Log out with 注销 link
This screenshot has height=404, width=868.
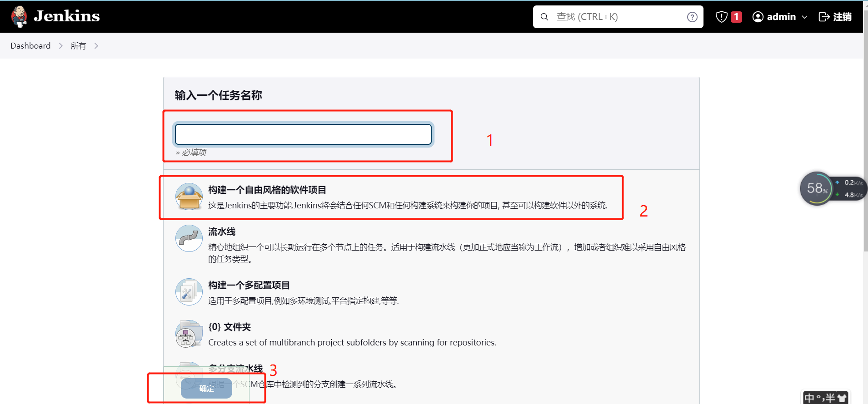click(x=842, y=17)
